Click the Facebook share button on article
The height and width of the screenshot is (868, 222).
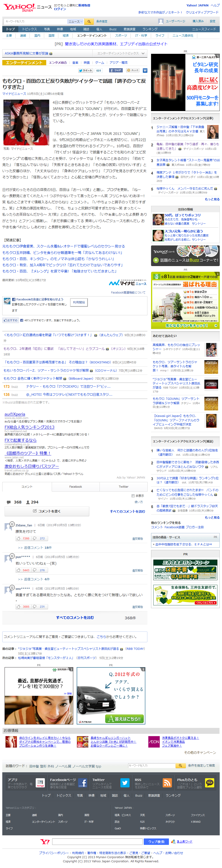(116, 71)
